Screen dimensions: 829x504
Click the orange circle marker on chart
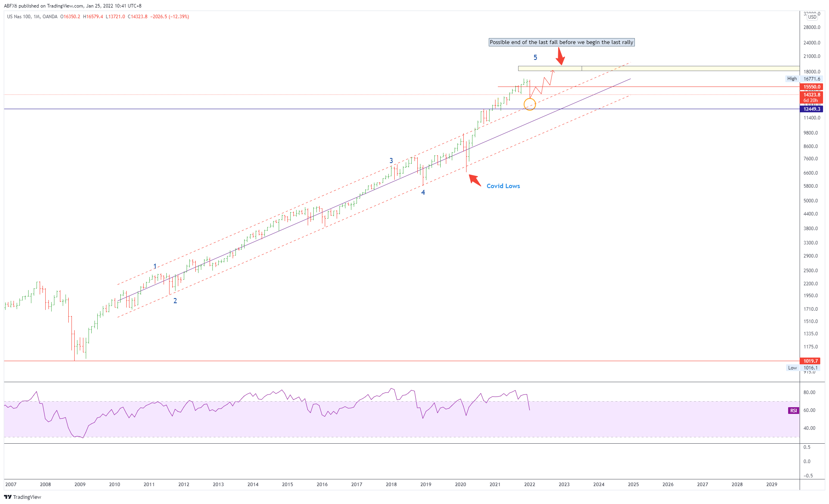[x=530, y=104]
